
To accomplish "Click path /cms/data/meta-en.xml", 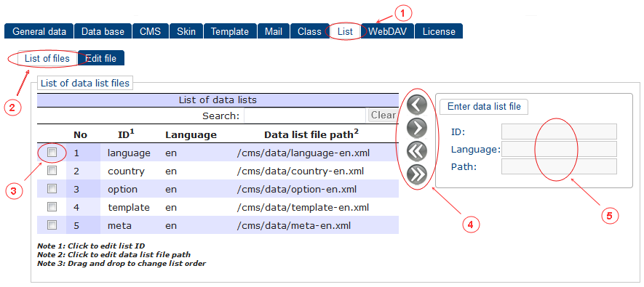I will click(x=294, y=225).
